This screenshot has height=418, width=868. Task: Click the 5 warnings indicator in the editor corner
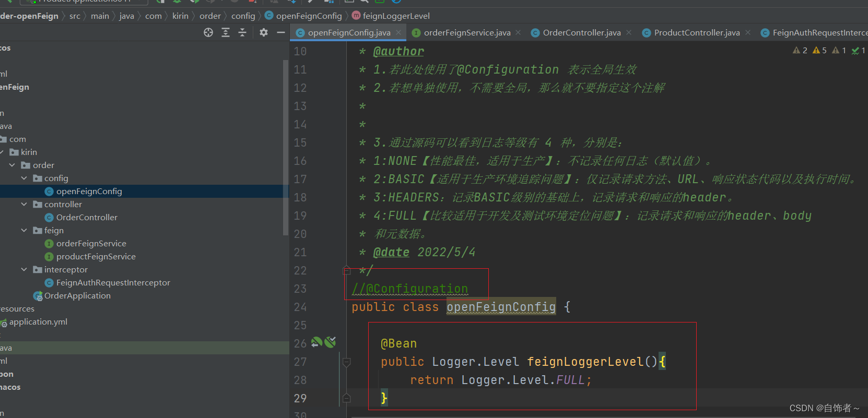pyautogui.click(x=820, y=50)
